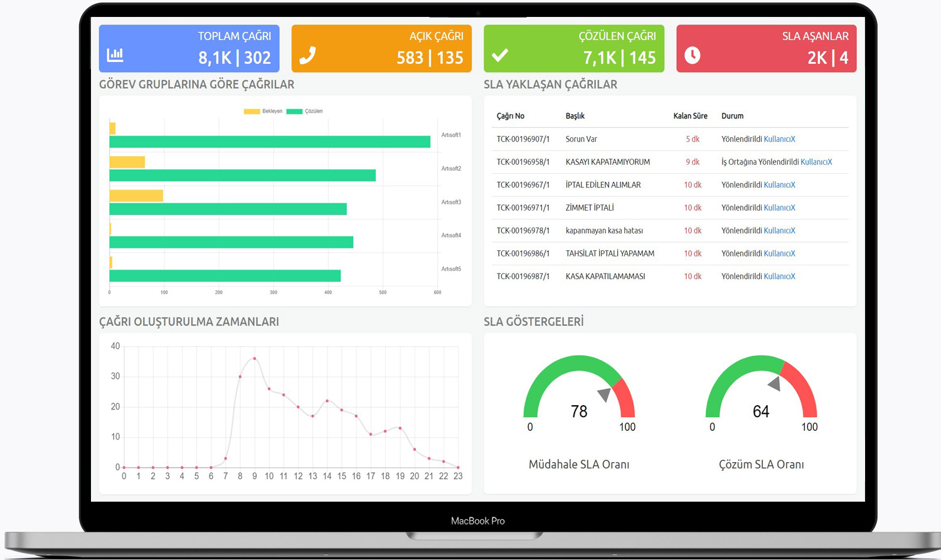Open the TOPLAM ÇAĞRI blue card
941x560 pixels.
coord(189,48)
